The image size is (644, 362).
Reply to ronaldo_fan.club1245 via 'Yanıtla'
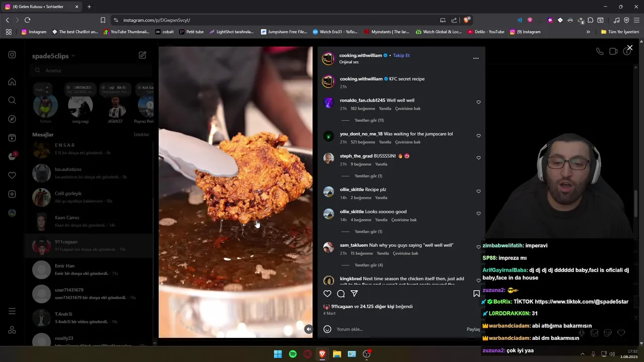point(385,109)
